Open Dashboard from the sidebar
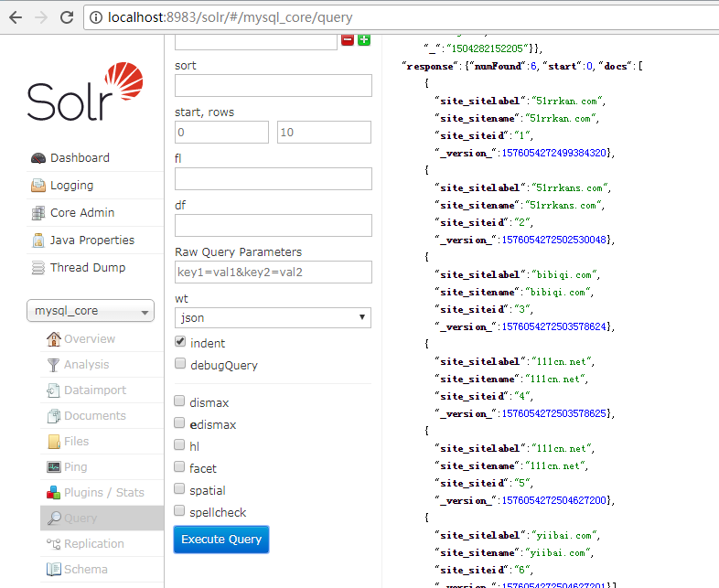The width and height of the screenshot is (719, 588). 79,158
